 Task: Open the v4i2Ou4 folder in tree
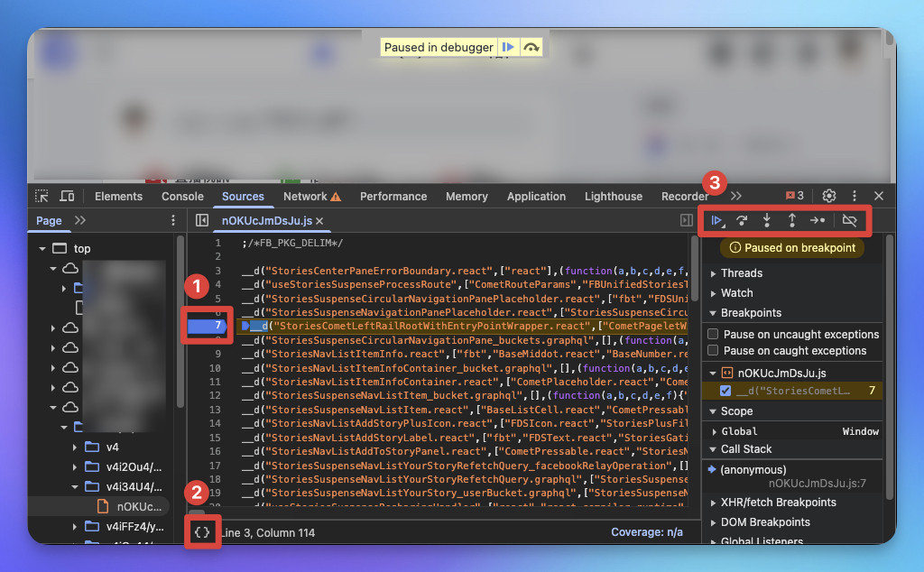[134, 467]
